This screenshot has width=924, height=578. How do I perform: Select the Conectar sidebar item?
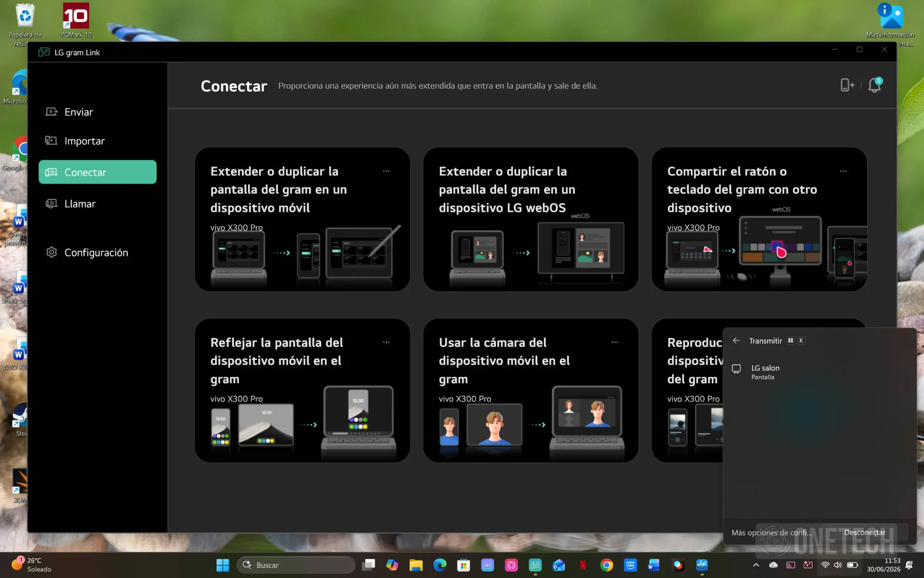pyautogui.click(x=97, y=172)
